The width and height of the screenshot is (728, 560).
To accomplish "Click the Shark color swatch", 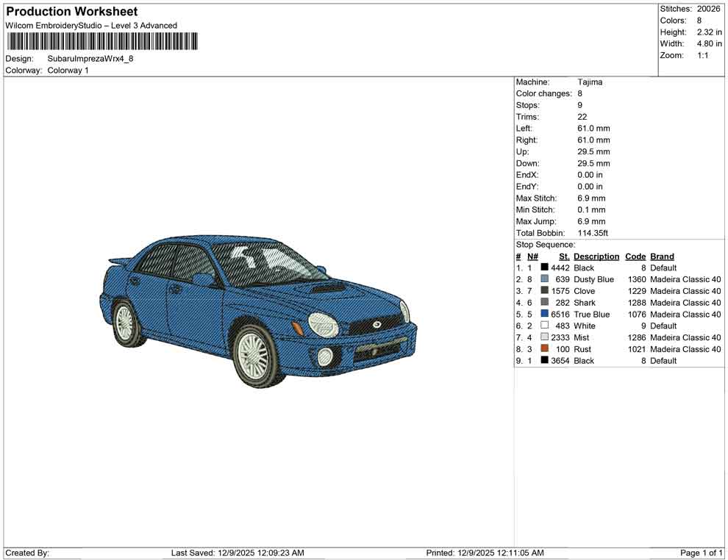I will (x=545, y=302).
